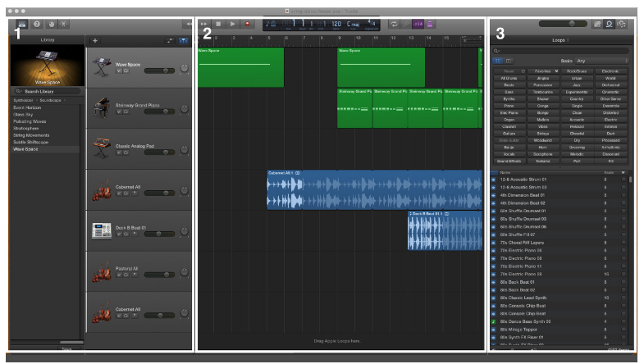Sort loops by the Name column header
The height and width of the screenshot is (364, 644).
click(x=505, y=173)
